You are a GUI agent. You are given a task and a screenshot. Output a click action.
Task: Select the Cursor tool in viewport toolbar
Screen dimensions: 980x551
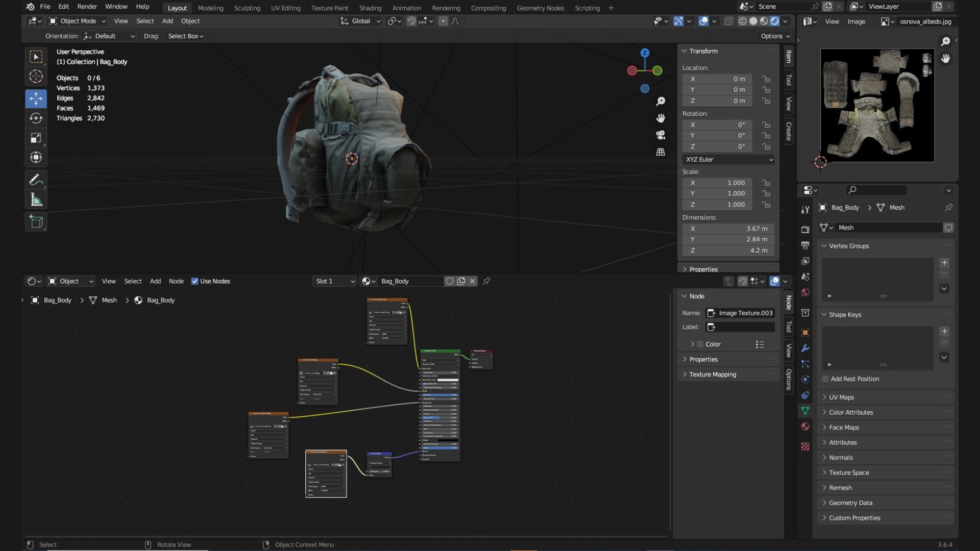pyautogui.click(x=36, y=77)
